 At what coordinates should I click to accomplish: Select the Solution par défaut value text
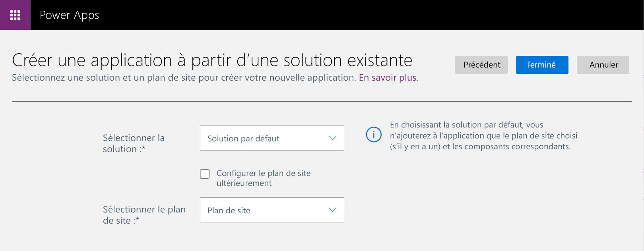tap(243, 138)
